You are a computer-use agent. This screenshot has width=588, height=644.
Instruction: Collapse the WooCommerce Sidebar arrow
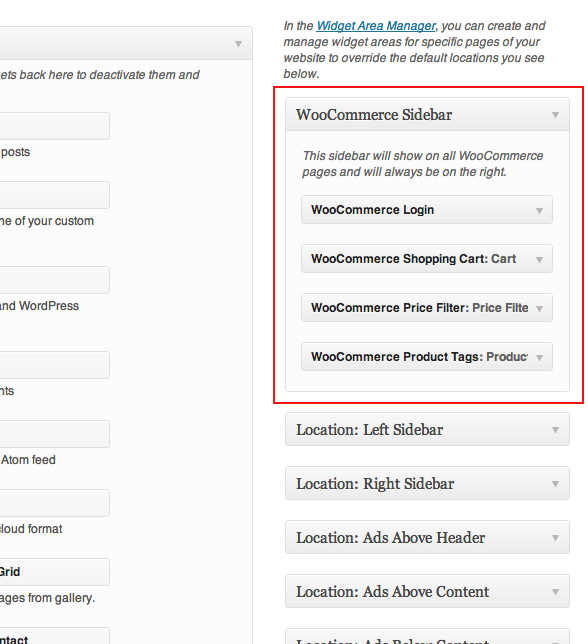[x=555, y=115]
